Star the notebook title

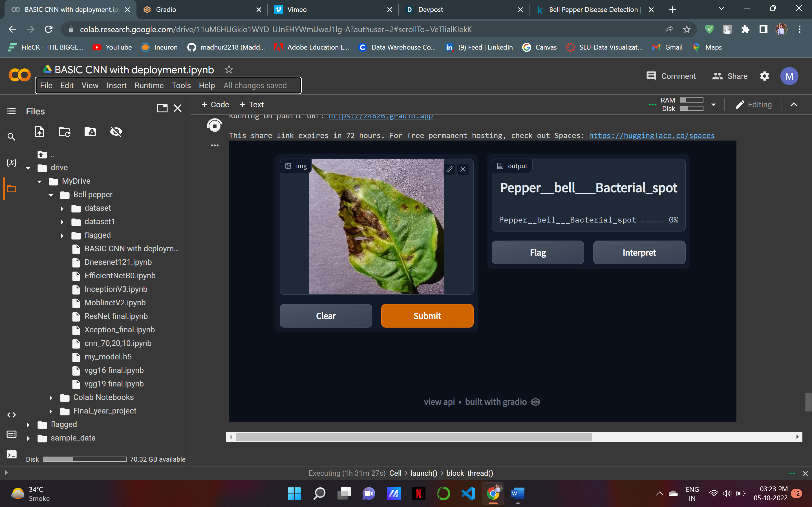[229, 69]
